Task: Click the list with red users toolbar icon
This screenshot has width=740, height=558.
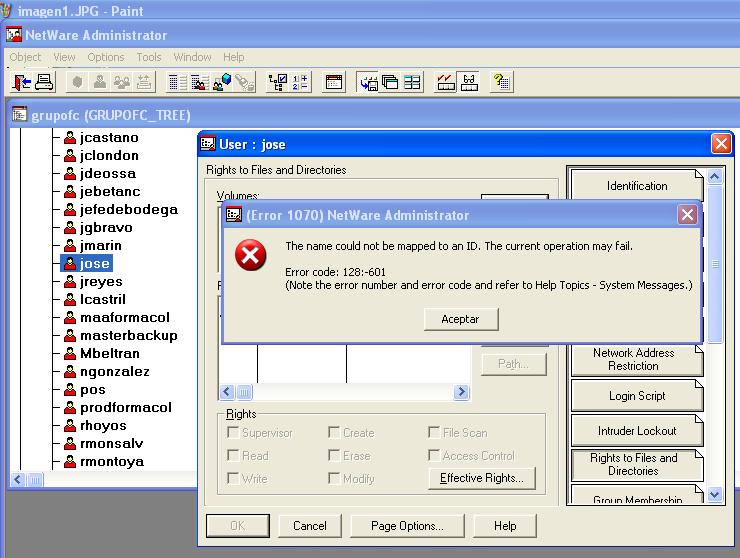Action: pyautogui.click(x=200, y=82)
